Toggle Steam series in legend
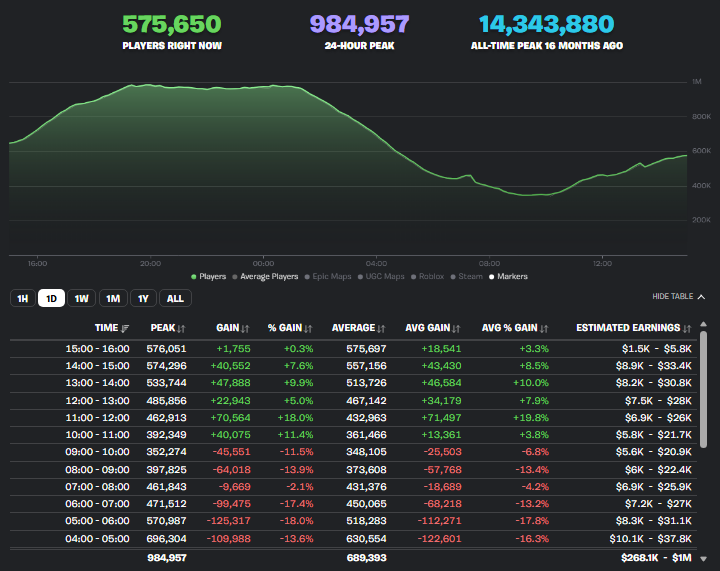The image size is (720, 571). click(467, 276)
